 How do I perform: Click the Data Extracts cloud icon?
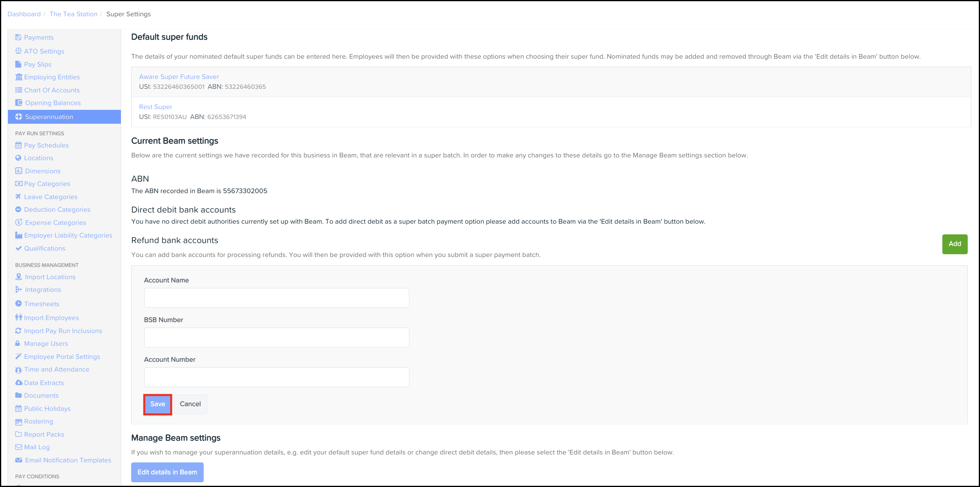pyautogui.click(x=18, y=383)
